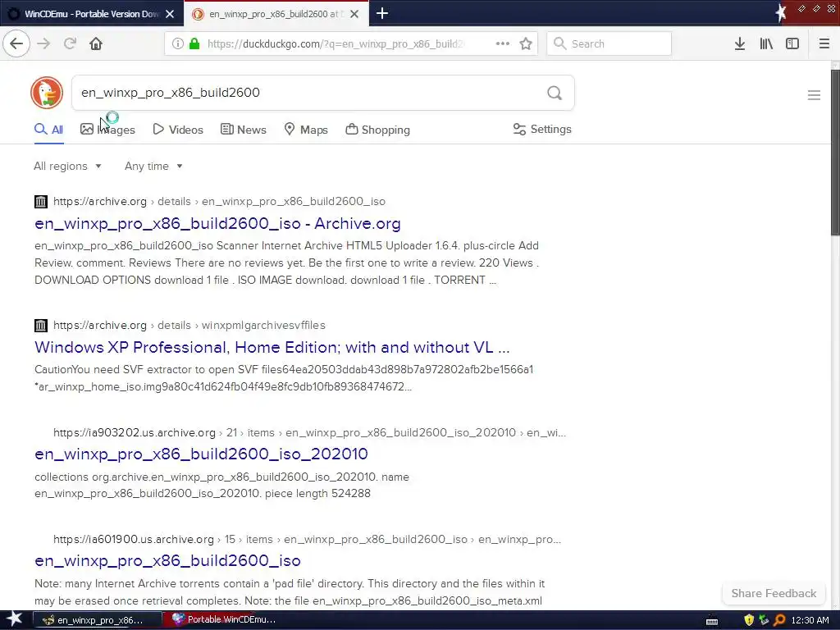The width and height of the screenshot is (840, 630).
Task: Click the yellow shield tray icon
Action: click(x=749, y=620)
